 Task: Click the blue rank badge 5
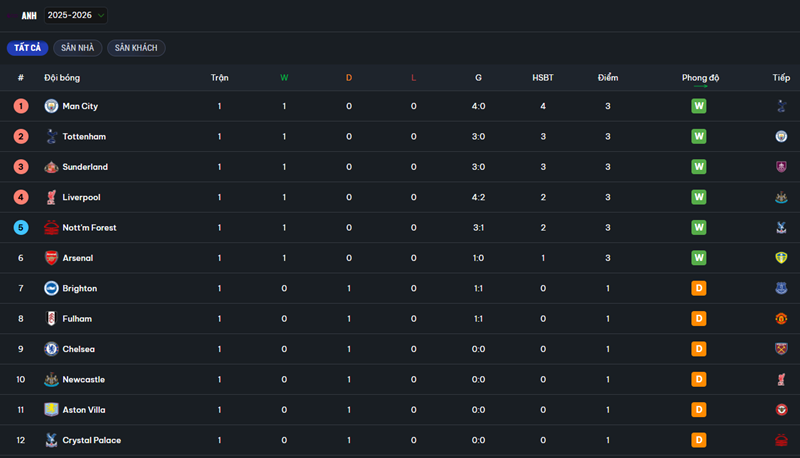click(21, 227)
